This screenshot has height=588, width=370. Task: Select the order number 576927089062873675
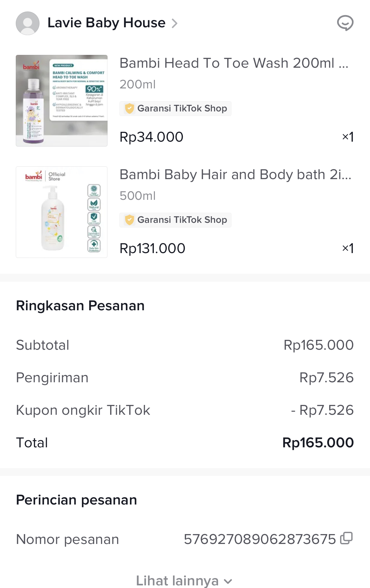tap(259, 539)
